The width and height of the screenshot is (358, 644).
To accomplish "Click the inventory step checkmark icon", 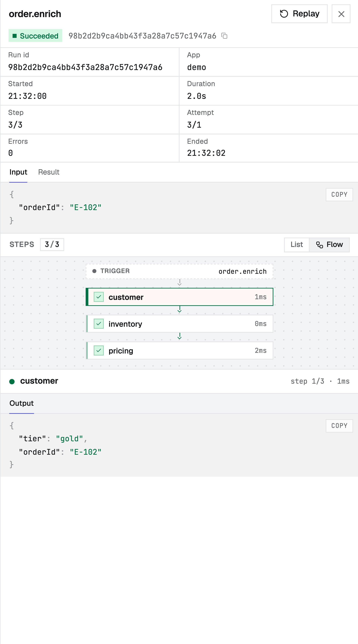I will (99, 324).
